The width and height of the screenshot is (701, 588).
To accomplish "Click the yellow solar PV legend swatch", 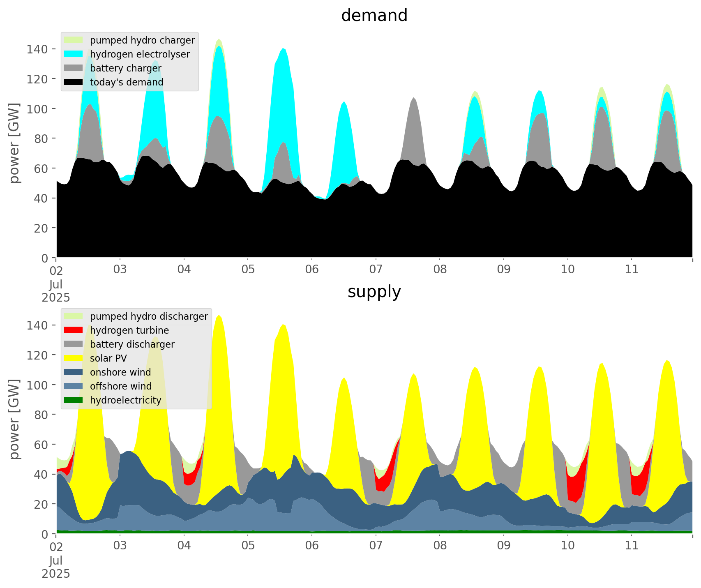I will coord(74,358).
